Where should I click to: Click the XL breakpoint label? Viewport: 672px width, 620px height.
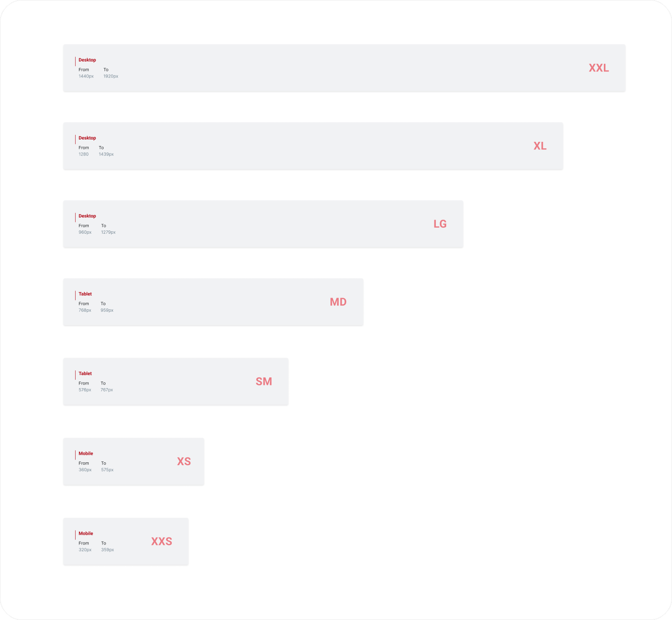(x=540, y=146)
